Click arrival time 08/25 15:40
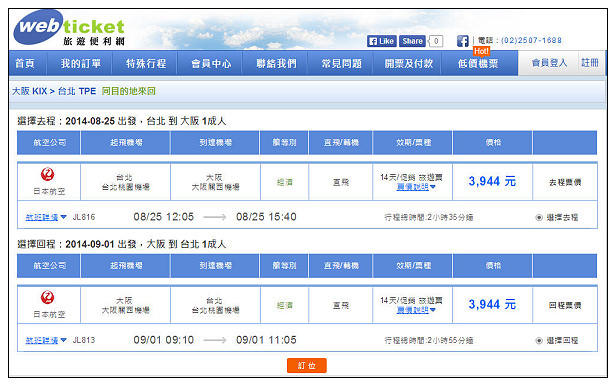The image size is (616, 386). click(x=266, y=217)
